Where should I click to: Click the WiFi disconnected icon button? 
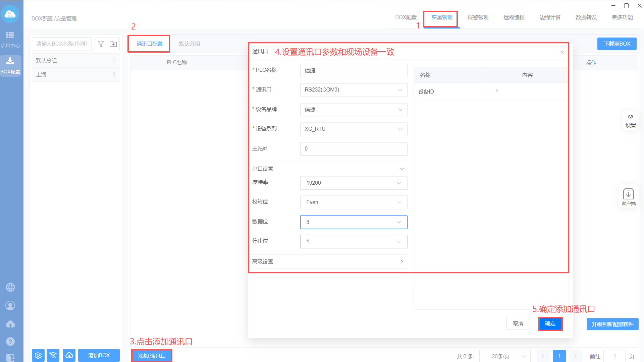(53, 355)
